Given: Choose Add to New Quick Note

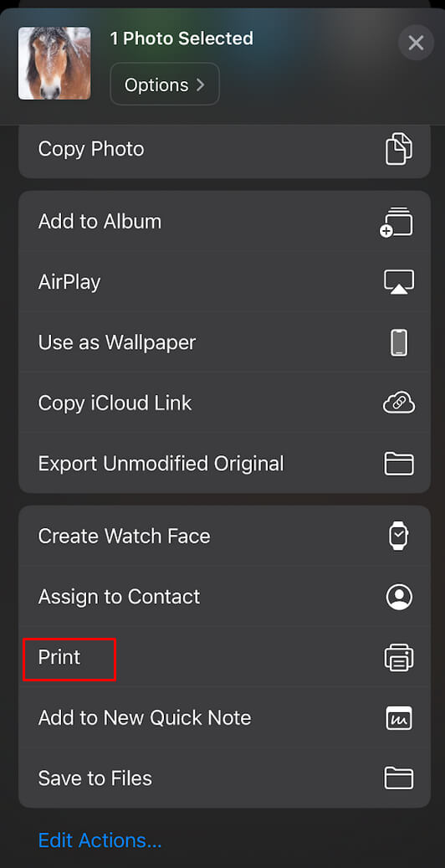Looking at the screenshot, I should (x=225, y=718).
